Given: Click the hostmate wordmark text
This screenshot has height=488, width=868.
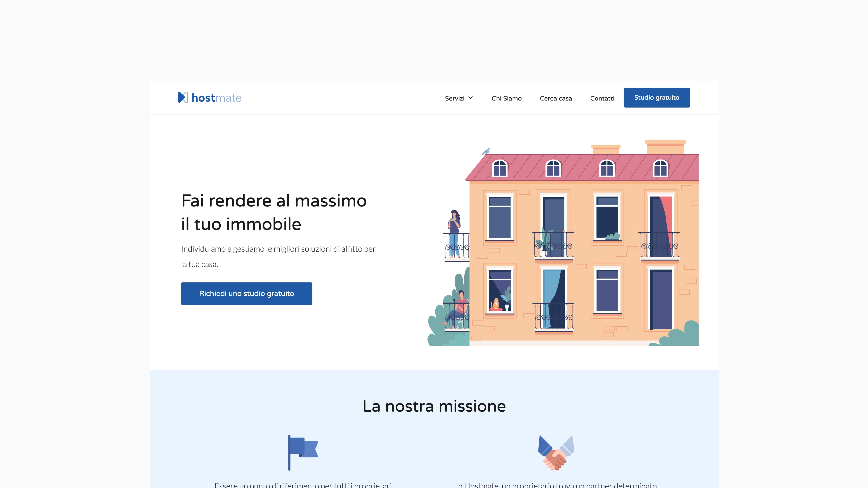Looking at the screenshot, I should 216,98.
